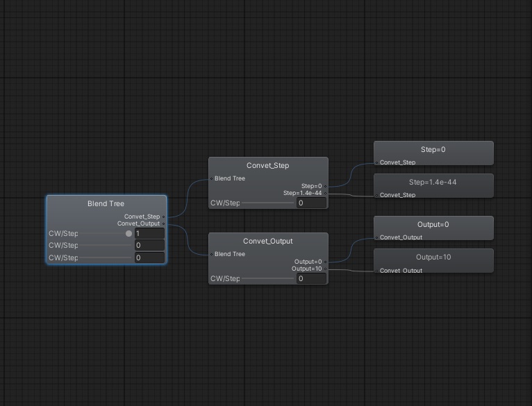Click the Convet_Step node value field
Image resolution: width=532 pixels, height=406 pixels.
311,203
